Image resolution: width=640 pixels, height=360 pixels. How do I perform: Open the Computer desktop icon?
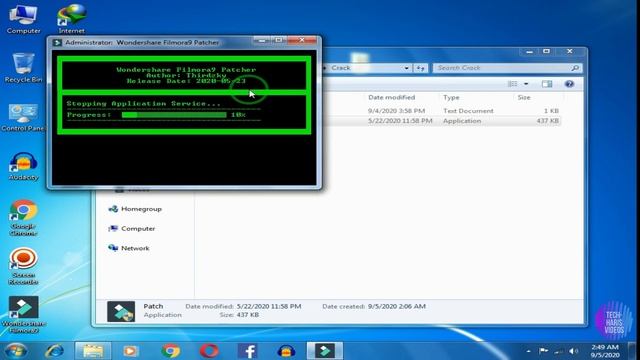[x=23, y=19]
